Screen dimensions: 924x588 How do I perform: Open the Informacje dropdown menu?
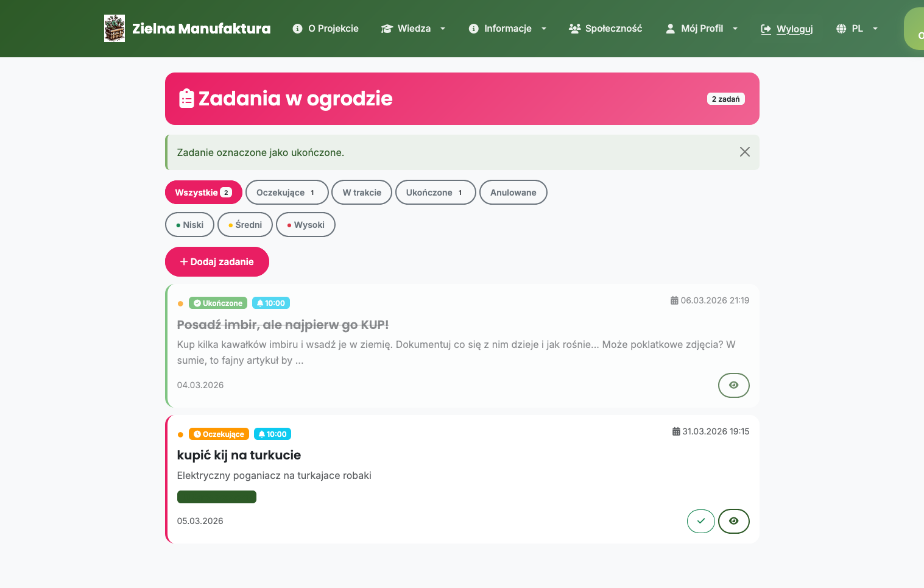tap(507, 29)
